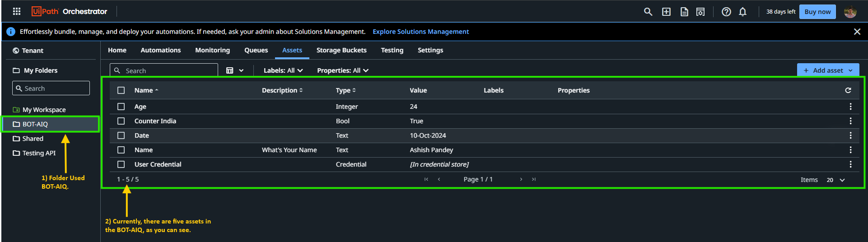Select Tenant in the sidebar
This screenshot has height=242, width=868.
[28, 51]
